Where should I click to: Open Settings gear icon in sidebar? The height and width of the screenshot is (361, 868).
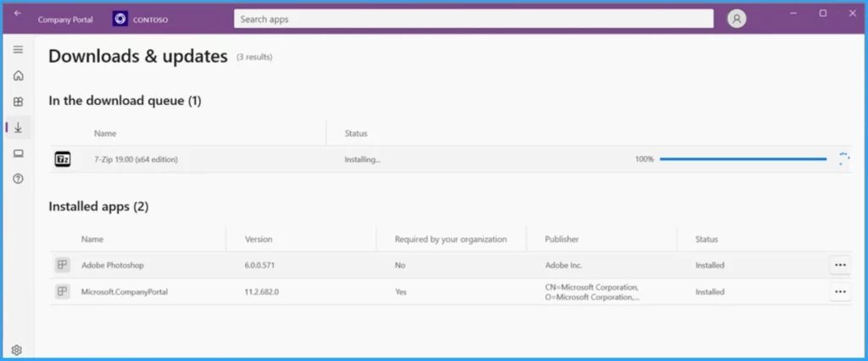17,350
